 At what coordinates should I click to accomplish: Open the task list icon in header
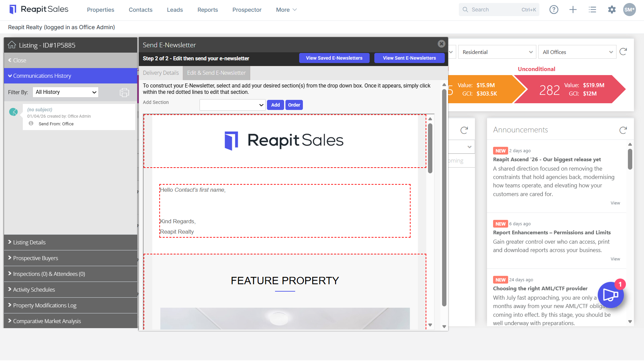point(592,10)
